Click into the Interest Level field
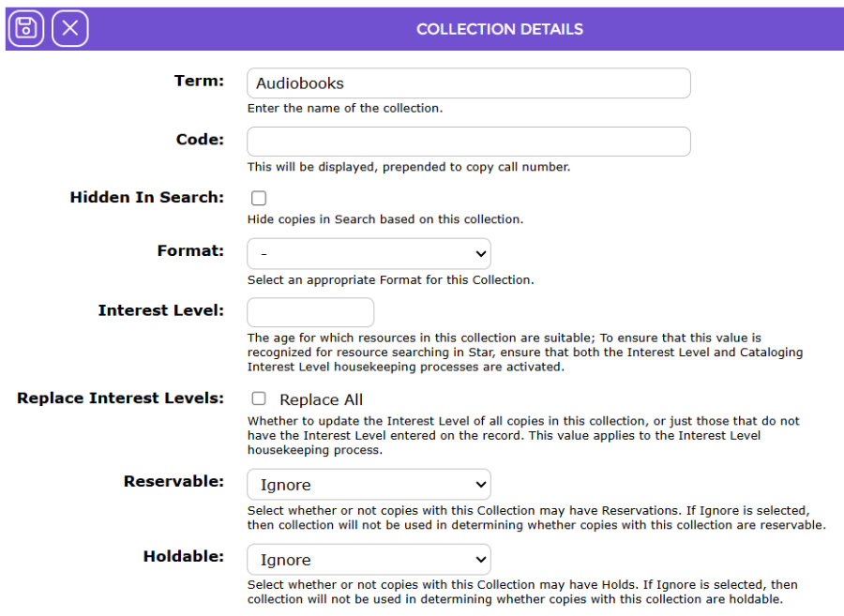Screen dimensions: 844x616 pos(310,312)
